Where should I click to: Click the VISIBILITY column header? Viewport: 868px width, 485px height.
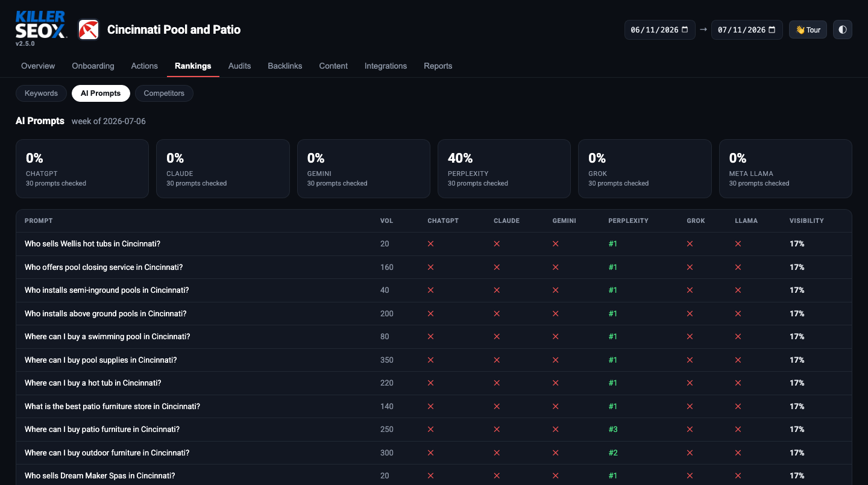point(807,221)
